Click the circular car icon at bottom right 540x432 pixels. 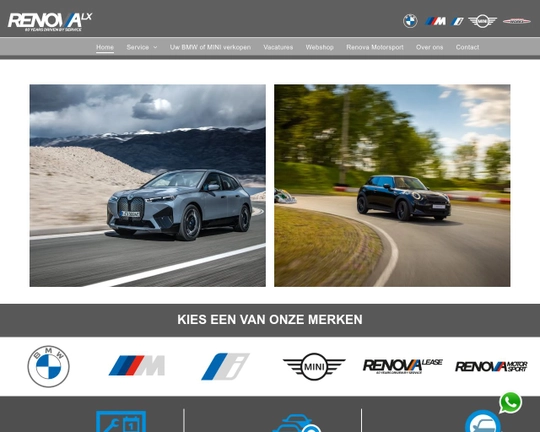click(x=483, y=421)
